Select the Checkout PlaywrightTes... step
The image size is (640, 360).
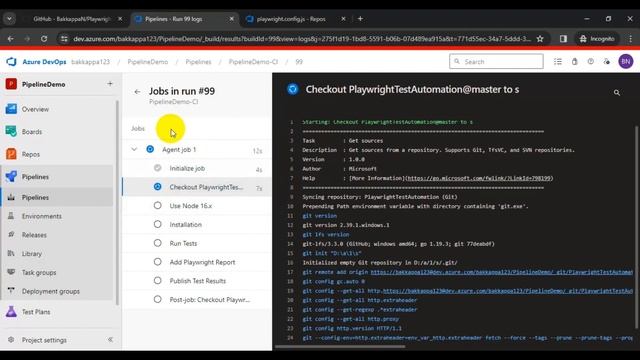point(197,187)
